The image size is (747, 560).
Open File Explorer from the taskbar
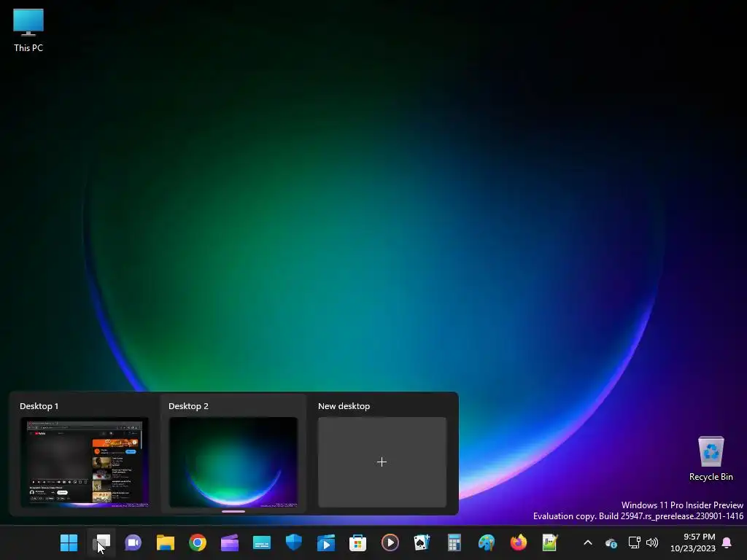[x=166, y=542]
